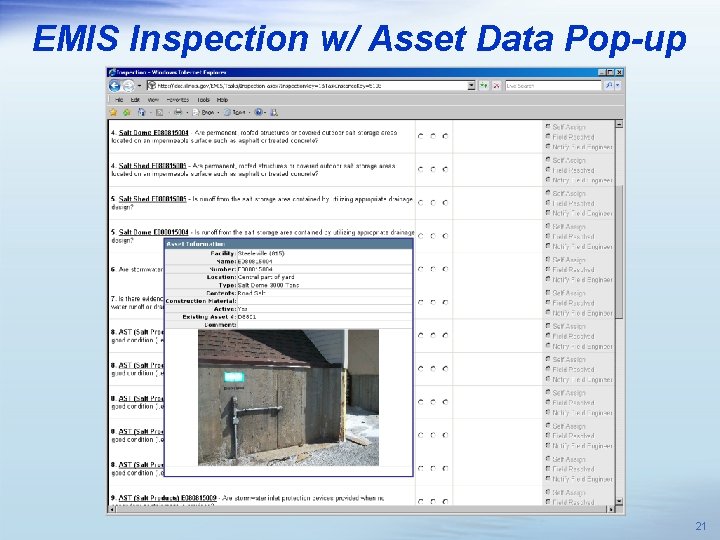Viewport: 720px width, 540px height.
Task: Click the Type value 'Salt Dome 3000 Tons'
Action: pyautogui.click(x=268, y=285)
